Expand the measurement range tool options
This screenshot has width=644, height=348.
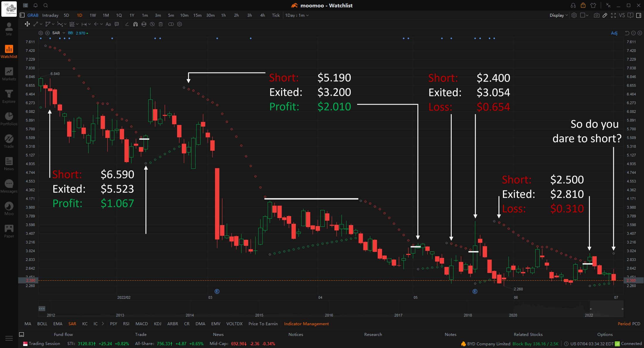point(89,24)
